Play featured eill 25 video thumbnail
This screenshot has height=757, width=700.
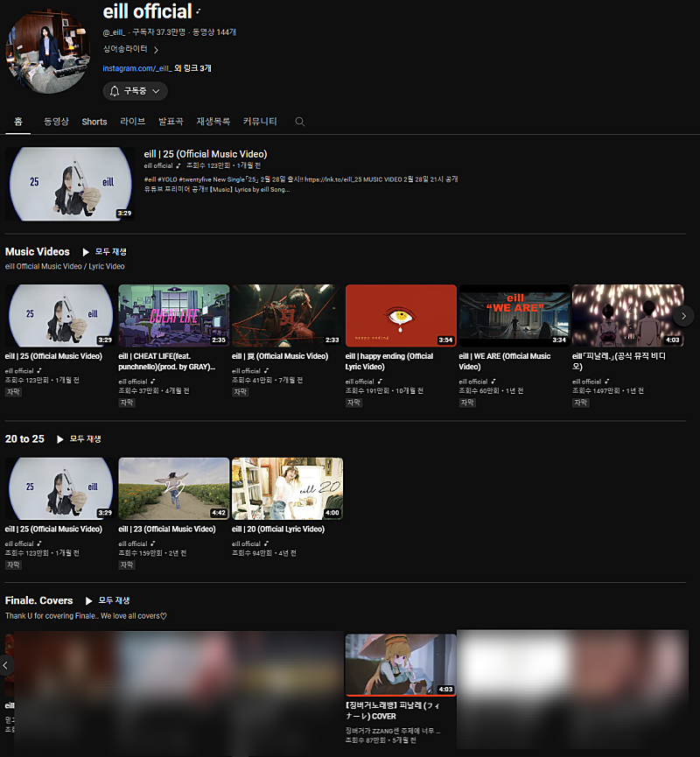tap(70, 184)
